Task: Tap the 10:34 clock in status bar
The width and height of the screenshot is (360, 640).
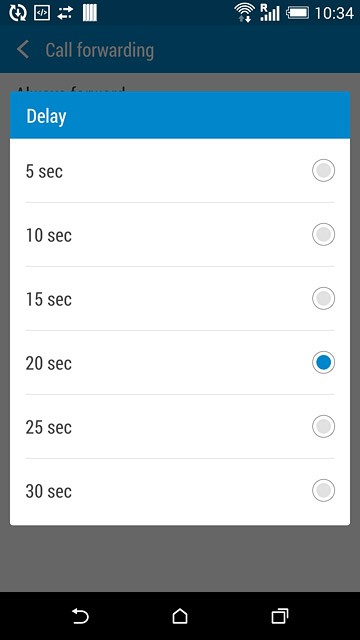Action: (334, 13)
